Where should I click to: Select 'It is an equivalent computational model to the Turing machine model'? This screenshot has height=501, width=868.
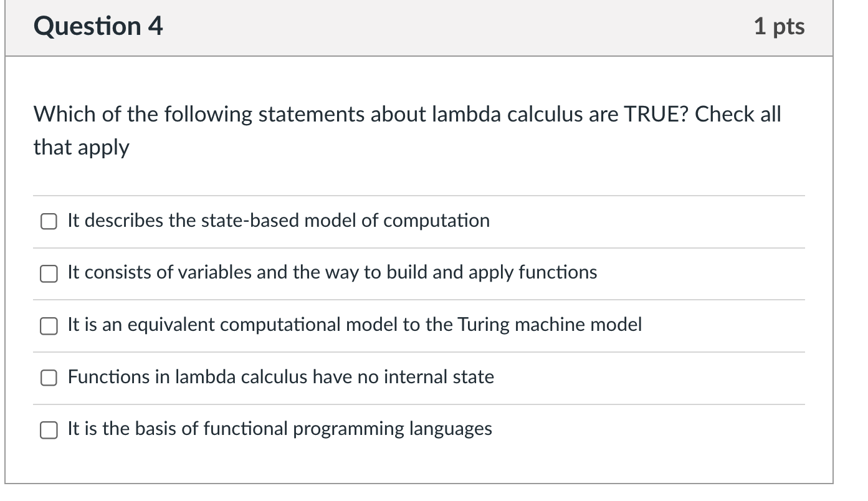tap(49, 326)
